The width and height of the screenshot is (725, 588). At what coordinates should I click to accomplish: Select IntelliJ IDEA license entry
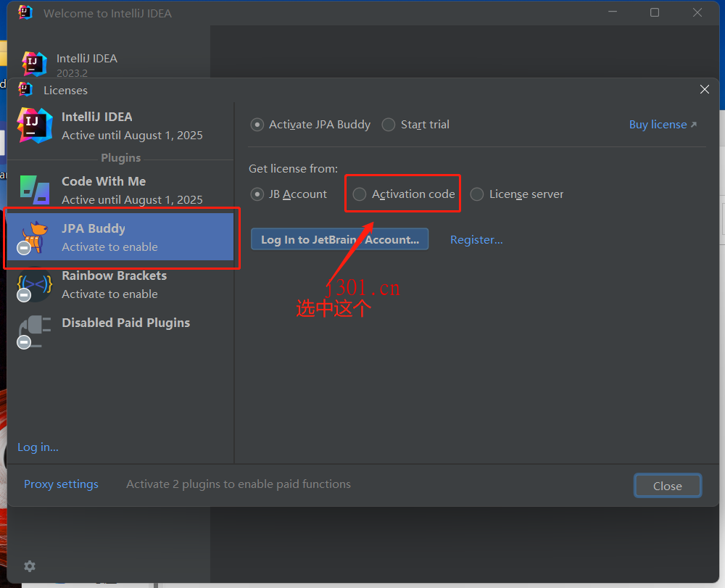click(120, 125)
